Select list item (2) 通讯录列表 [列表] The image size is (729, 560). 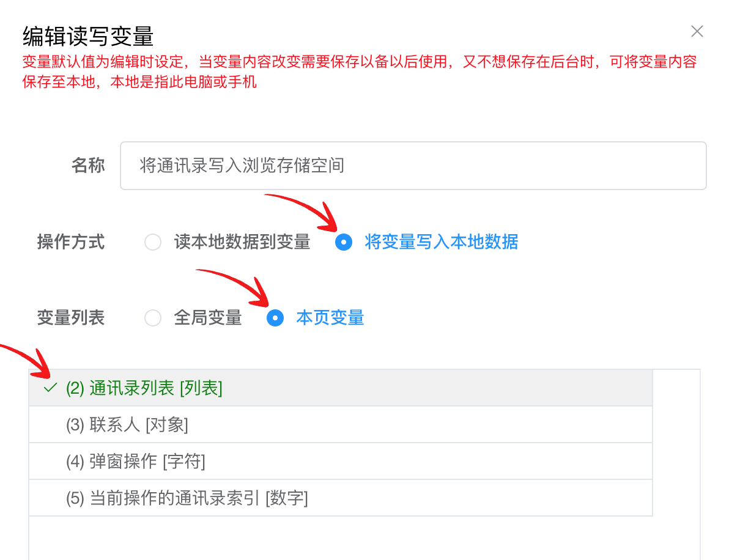[x=341, y=388]
